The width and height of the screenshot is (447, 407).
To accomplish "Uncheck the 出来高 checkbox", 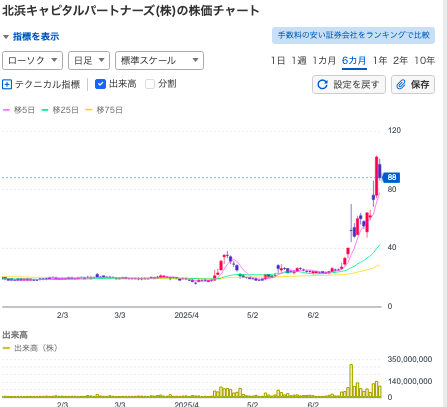I will coord(100,84).
